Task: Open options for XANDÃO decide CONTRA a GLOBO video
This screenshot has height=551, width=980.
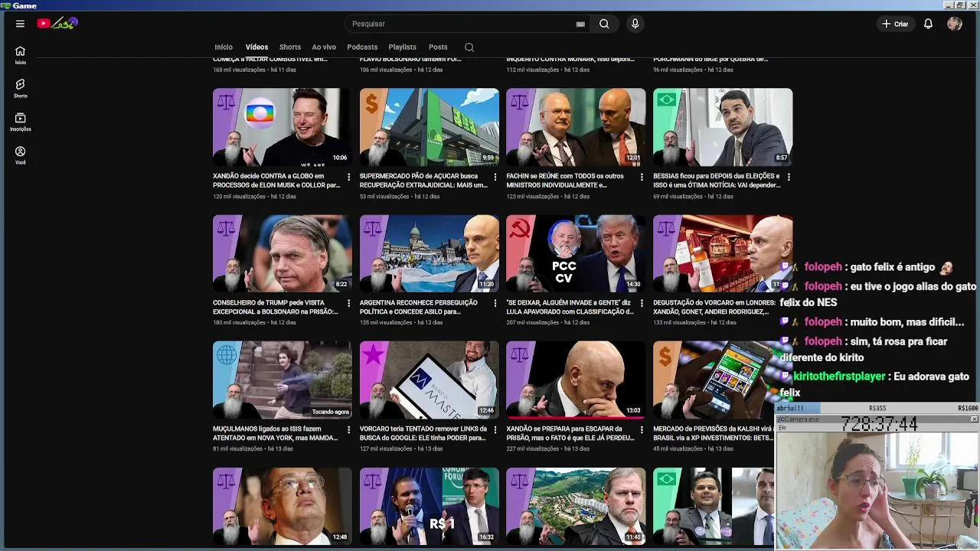Action: coord(349,177)
